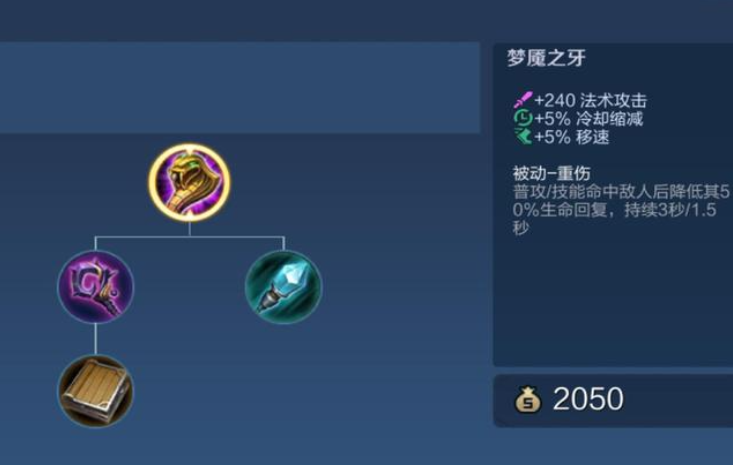The height and width of the screenshot is (465, 733).
Task: Select the golden cobra 梦魇之牙 icon
Action: pos(189,182)
